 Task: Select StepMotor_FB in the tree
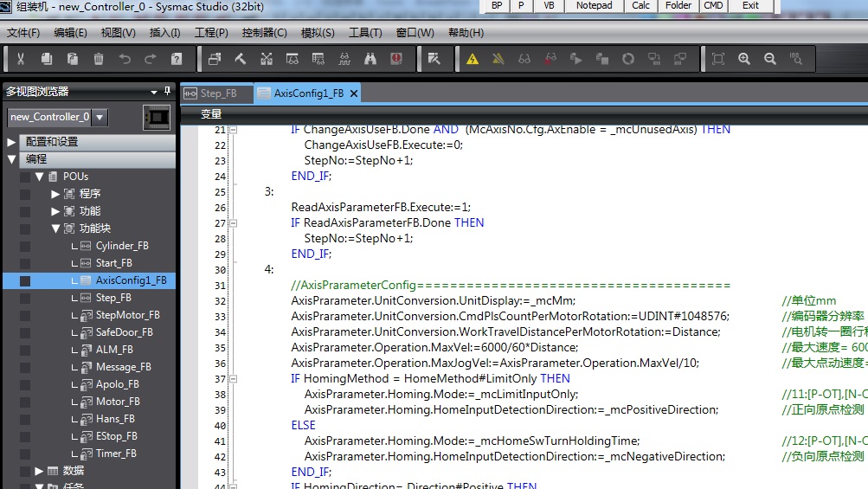[x=127, y=315]
